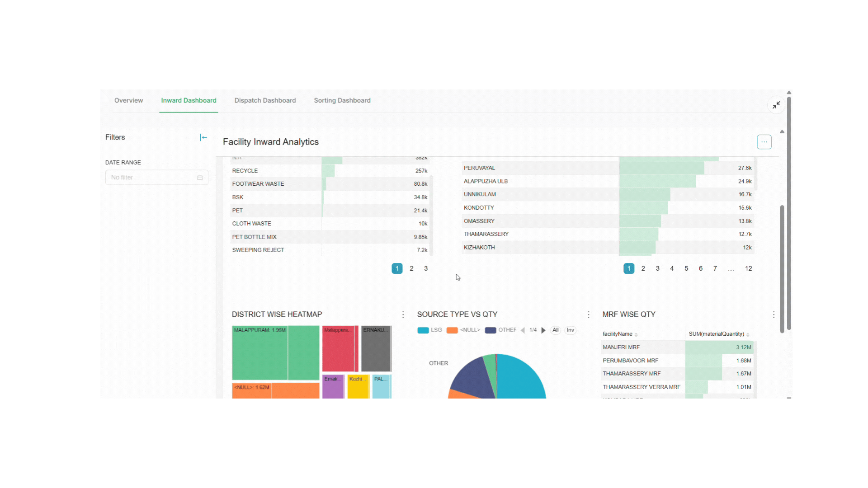Expand hidden pagination pages via the ellipsis
Screen dimensions: 868x488
tap(731, 268)
